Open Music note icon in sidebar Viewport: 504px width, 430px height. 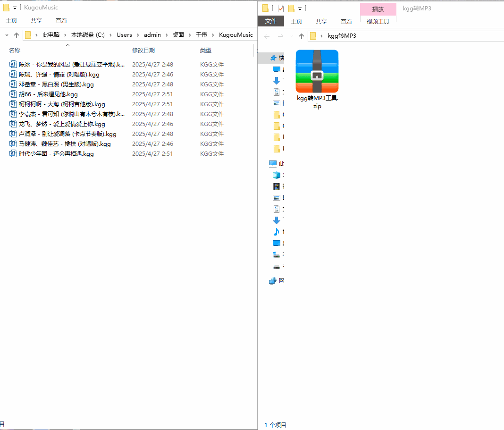coord(277,232)
